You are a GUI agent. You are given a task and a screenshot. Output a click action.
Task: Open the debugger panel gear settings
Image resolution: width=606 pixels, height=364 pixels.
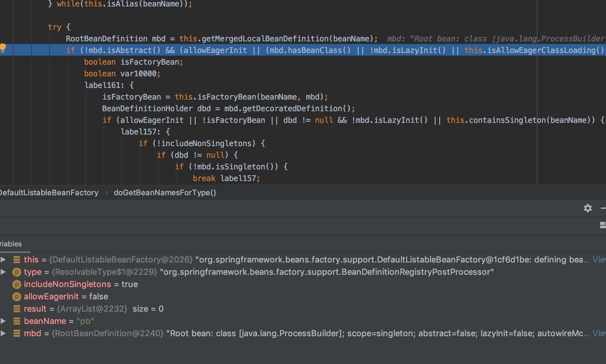pos(588,208)
